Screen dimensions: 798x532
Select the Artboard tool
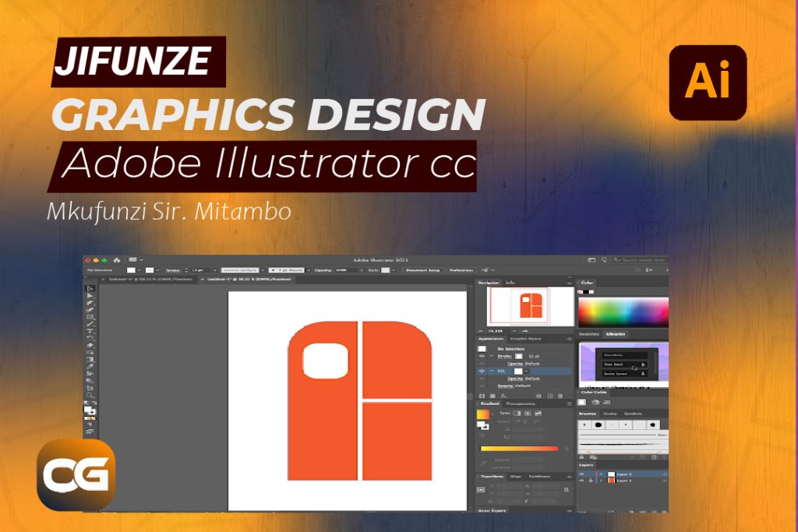pyautogui.click(x=90, y=388)
